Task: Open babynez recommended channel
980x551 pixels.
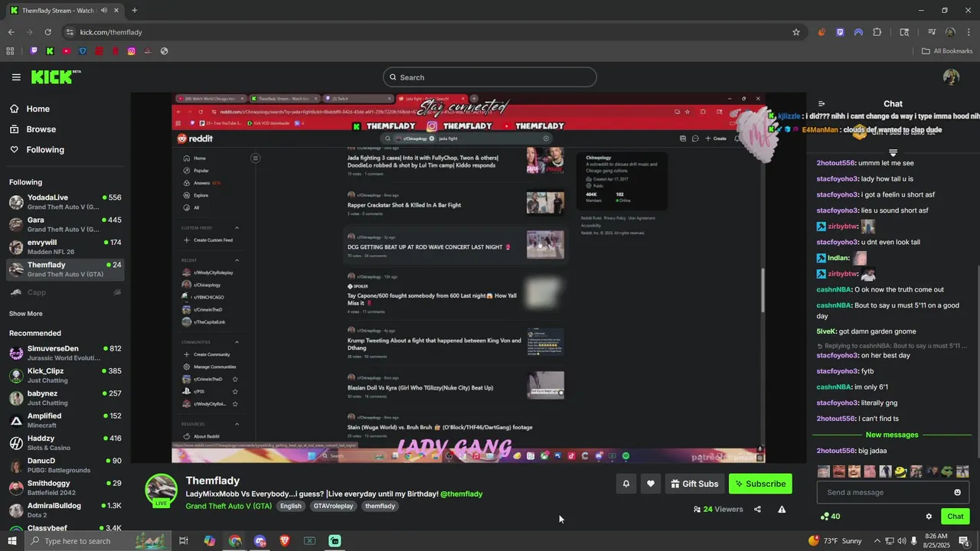Action: (x=65, y=398)
